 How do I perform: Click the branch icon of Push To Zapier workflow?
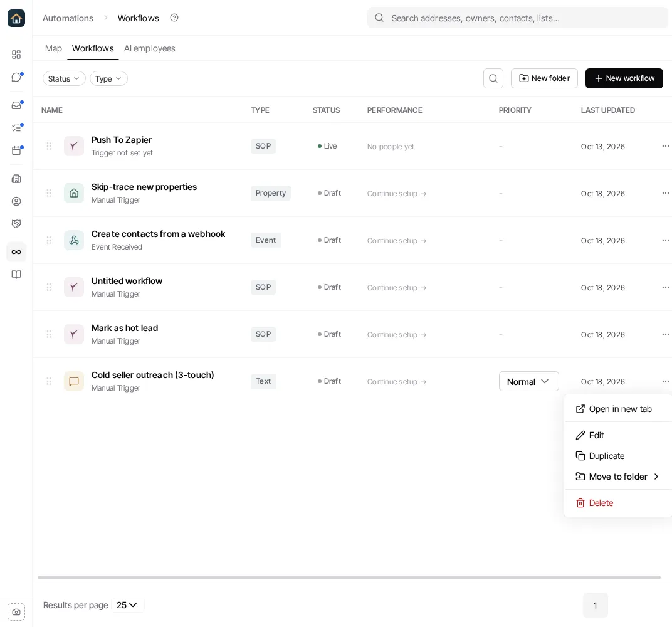point(74,146)
